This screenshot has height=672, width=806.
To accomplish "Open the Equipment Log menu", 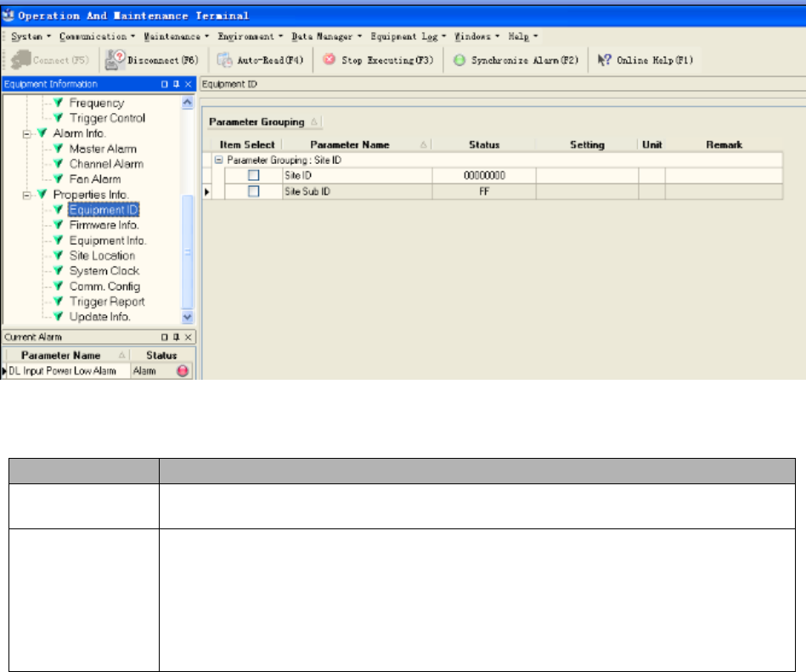I will point(409,36).
